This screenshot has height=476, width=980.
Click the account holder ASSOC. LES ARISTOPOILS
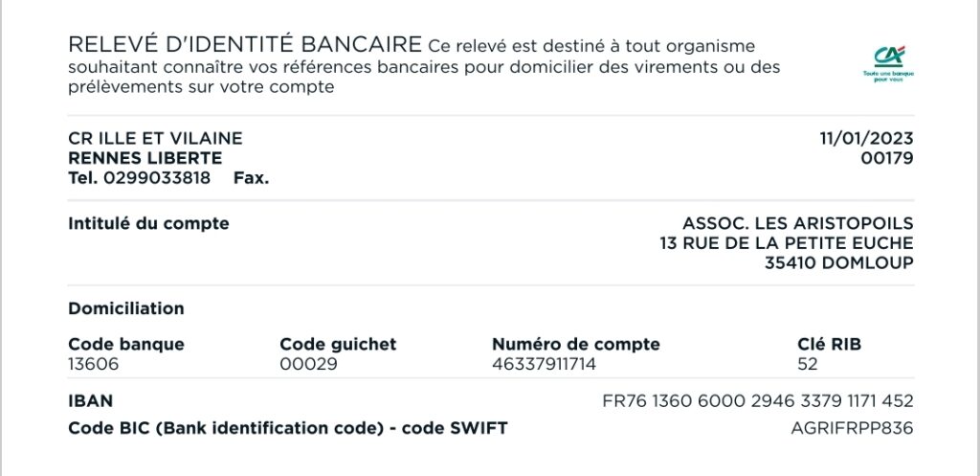tap(798, 223)
